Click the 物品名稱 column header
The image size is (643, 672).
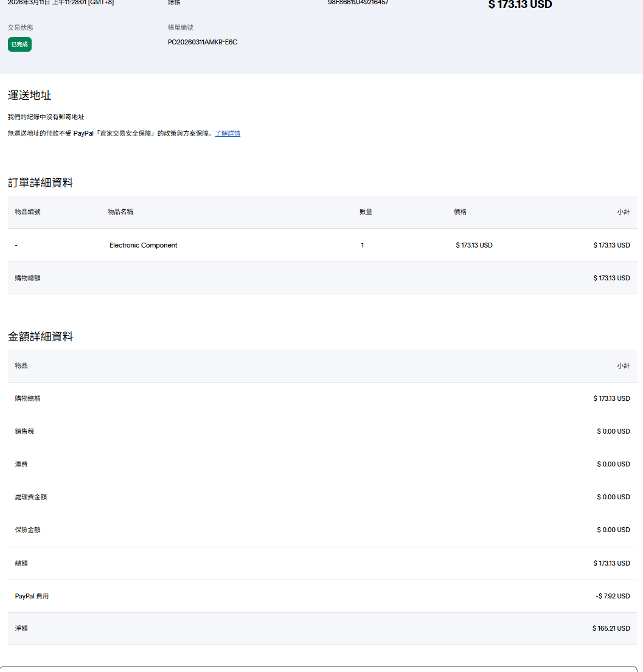(120, 212)
